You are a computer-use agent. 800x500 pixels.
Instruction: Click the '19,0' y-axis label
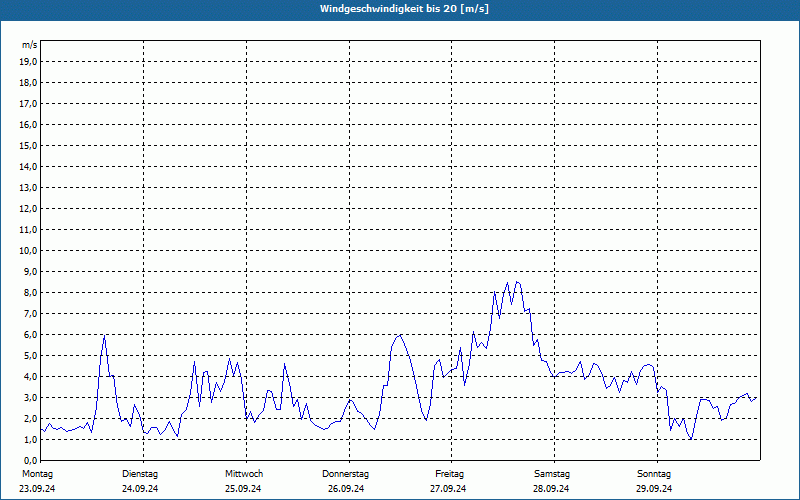[29, 62]
